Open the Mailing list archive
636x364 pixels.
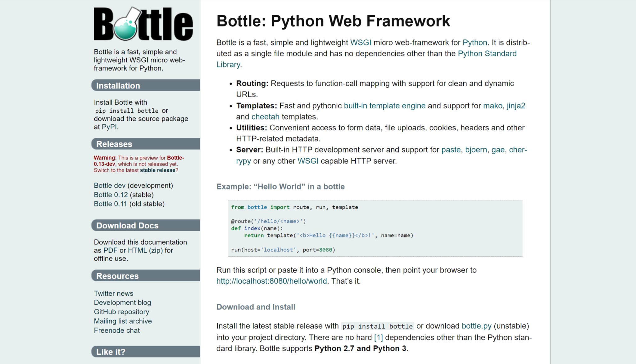123,321
